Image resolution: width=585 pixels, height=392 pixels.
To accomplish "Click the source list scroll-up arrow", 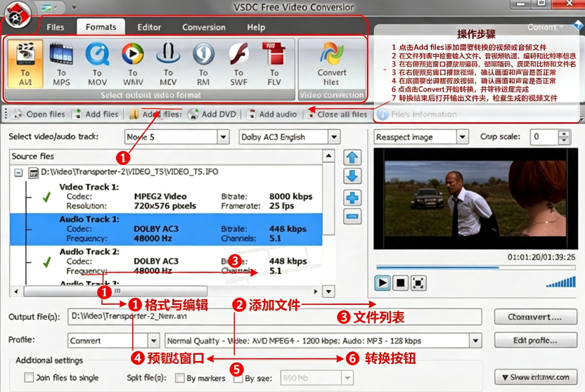I will (x=328, y=156).
